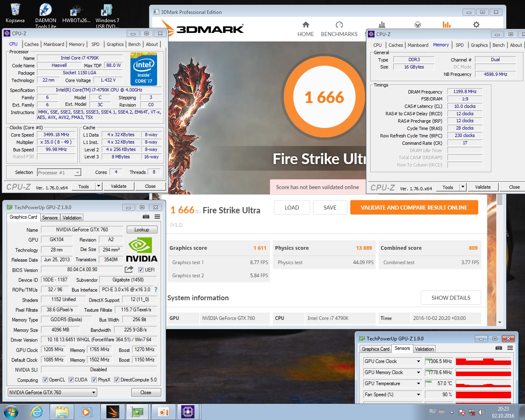Click 3DMark results vertical scrollbar
This screenshot has width=525, height=420.
500,260
